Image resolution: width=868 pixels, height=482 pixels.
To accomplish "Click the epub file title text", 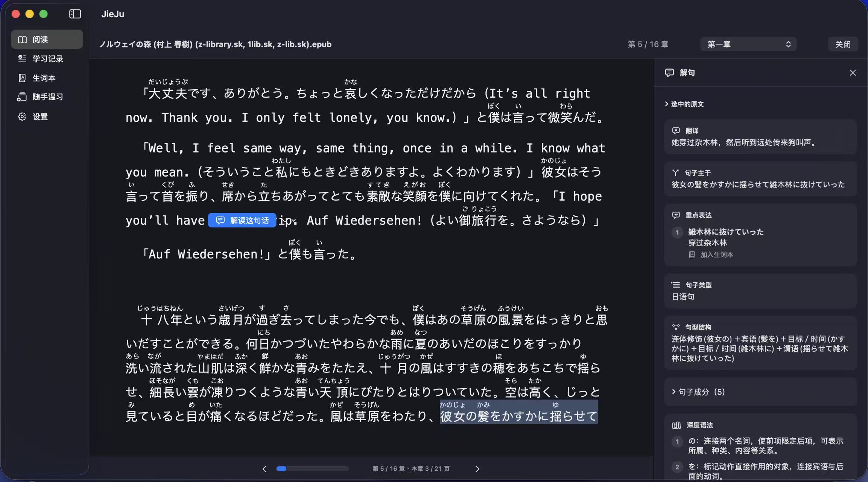I will [216, 44].
